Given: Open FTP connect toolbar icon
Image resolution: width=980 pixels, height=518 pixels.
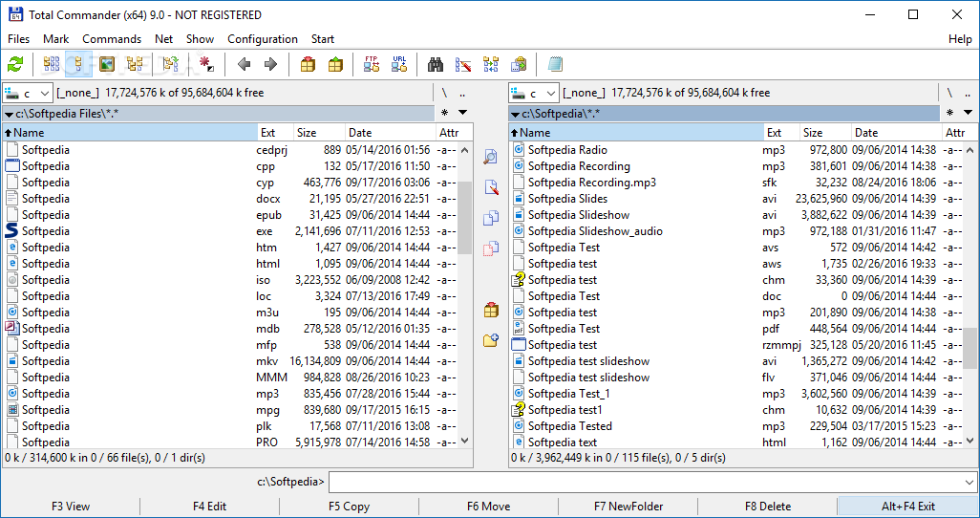Looking at the screenshot, I should pyautogui.click(x=372, y=64).
